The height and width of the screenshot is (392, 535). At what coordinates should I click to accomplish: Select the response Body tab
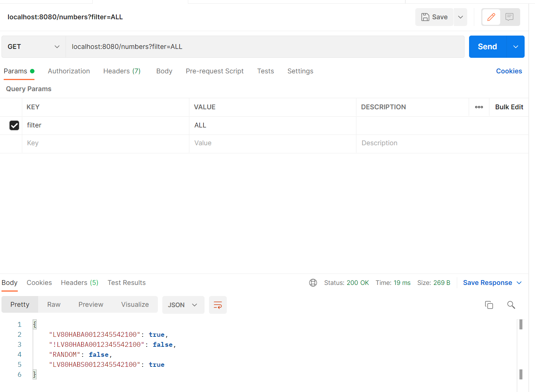(x=10, y=283)
